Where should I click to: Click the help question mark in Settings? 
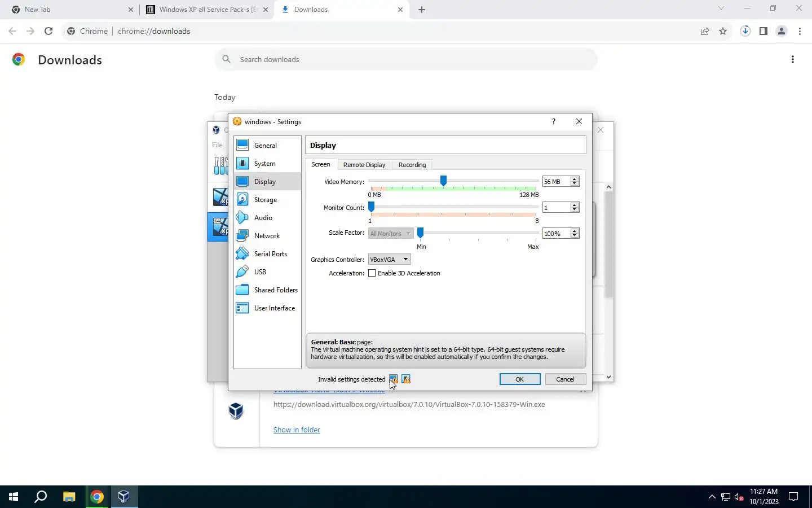[x=554, y=121]
